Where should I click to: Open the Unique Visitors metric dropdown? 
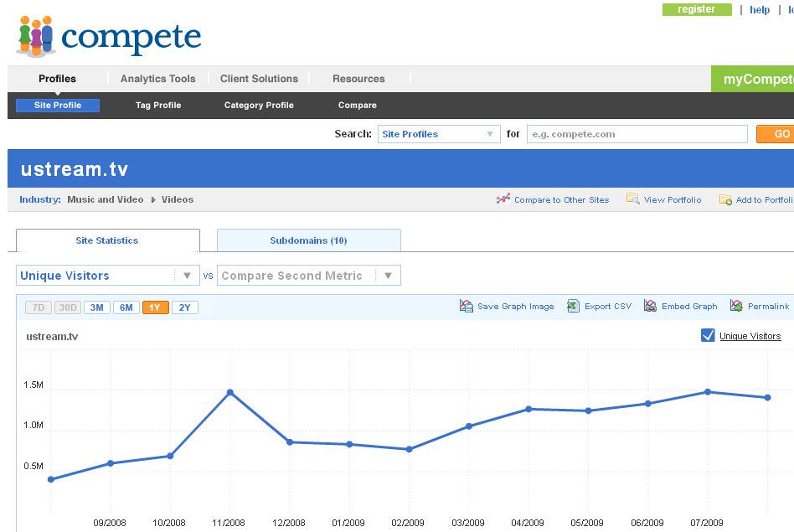[x=107, y=276]
